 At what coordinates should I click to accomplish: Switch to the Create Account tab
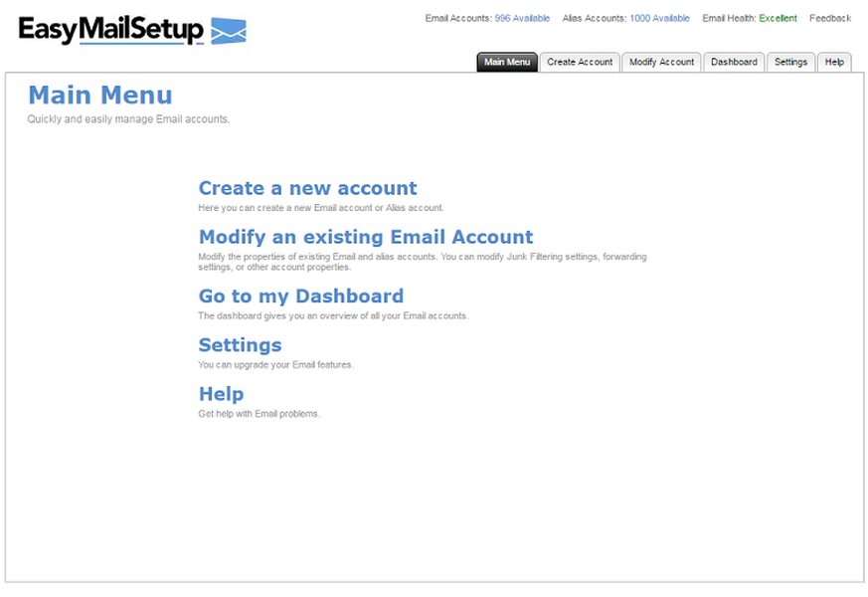coord(580,62)
